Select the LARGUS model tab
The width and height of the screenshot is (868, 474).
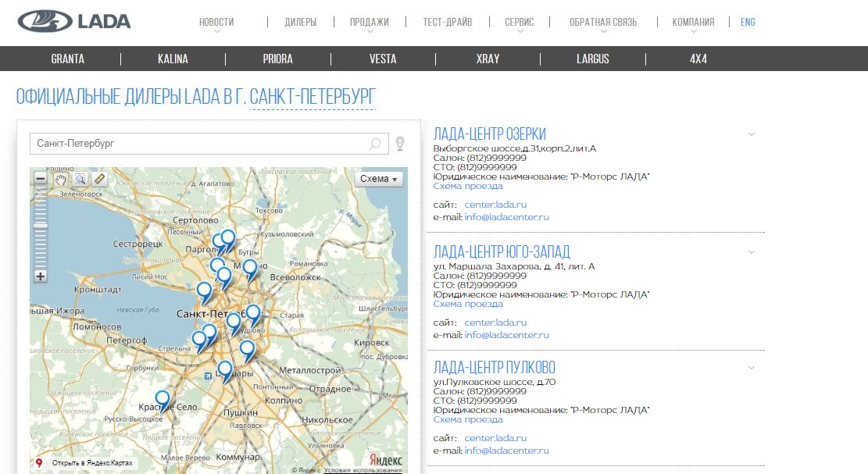[x=593, y=59]
